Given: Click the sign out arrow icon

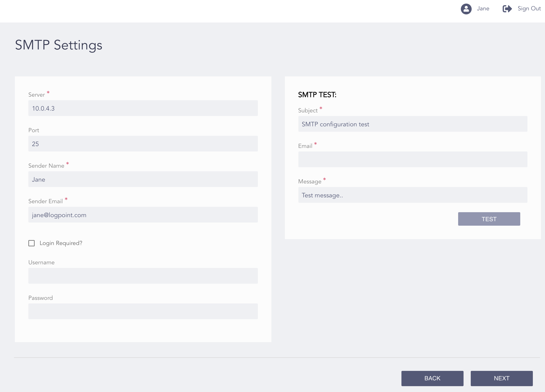Looking at the screenshot, I should point(507,9).
